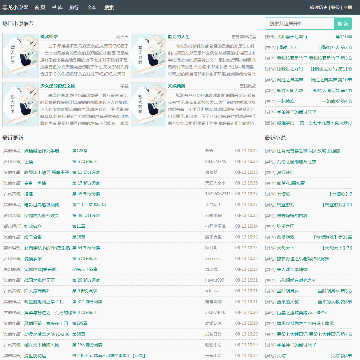Open the second item in the navigation bar
Viewport: 360px width, 360px height.
click(40, 7)
